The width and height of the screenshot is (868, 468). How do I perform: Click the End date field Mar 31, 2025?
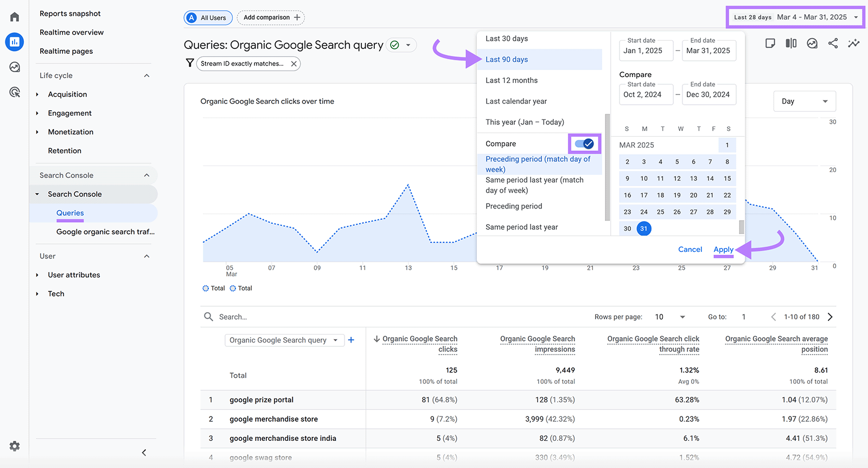pyautogui.click(x=709, y=50)
